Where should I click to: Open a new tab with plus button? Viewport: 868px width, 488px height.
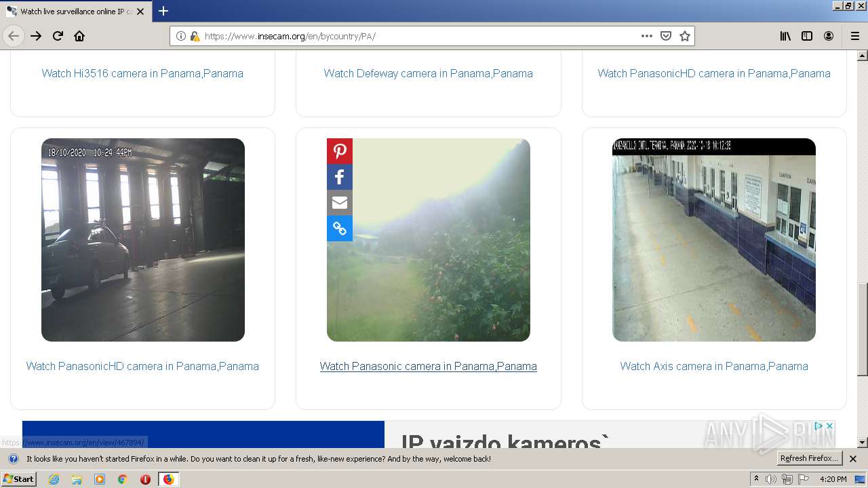click(163, 11)
